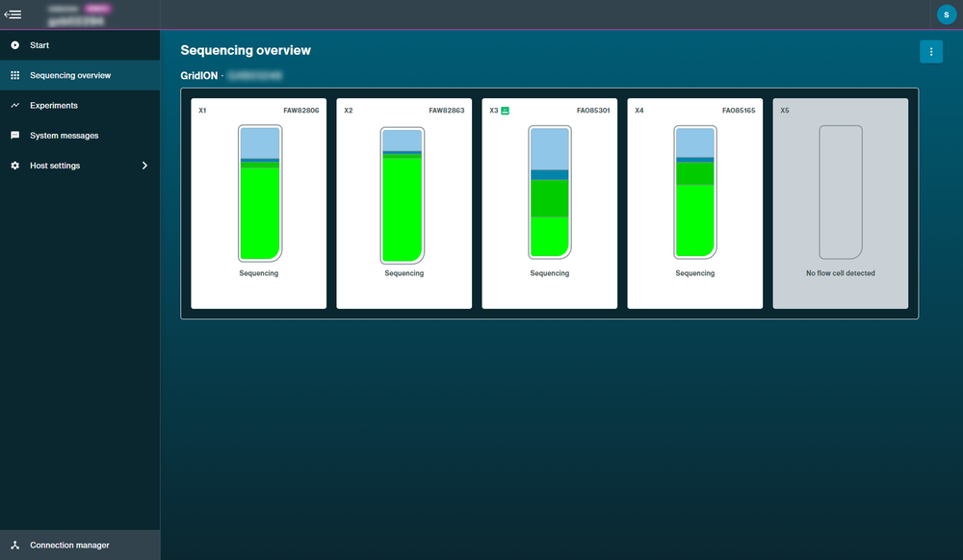Open the user profile avatar 'S'
963x560 pixels.
coord(946,14)
